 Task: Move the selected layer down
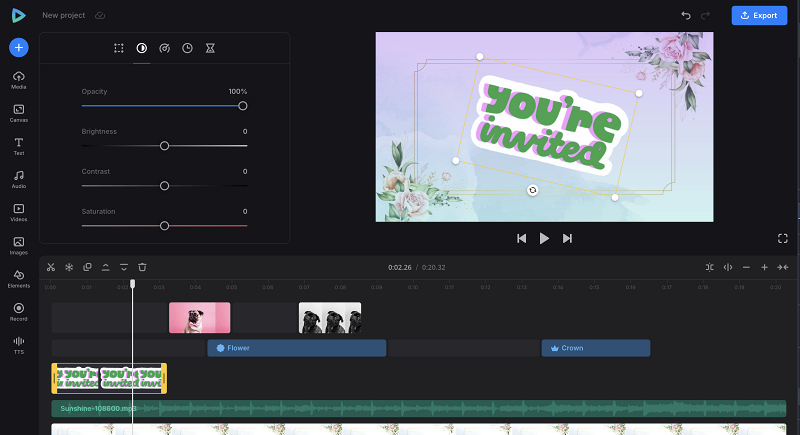coord(124,267)
